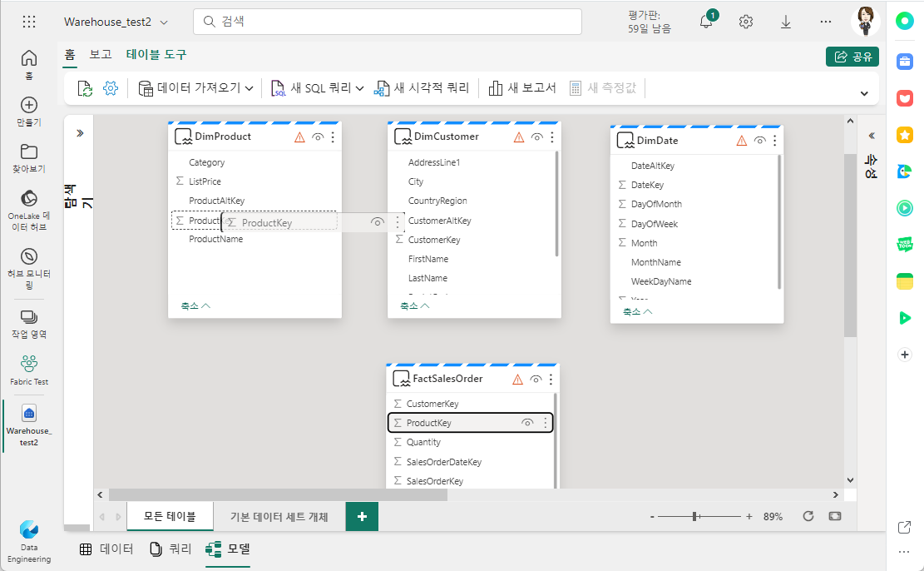This screenshot has height=571, width=924.
Task: Toggle DimProduct table visibility eye
Action: click(318, 137)
